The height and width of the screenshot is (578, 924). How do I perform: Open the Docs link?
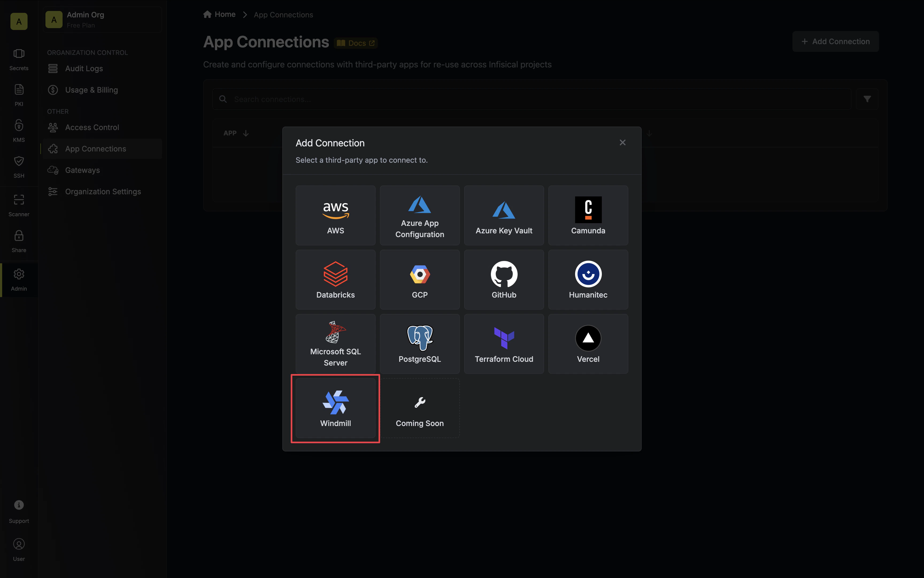(x=356, y=43)
